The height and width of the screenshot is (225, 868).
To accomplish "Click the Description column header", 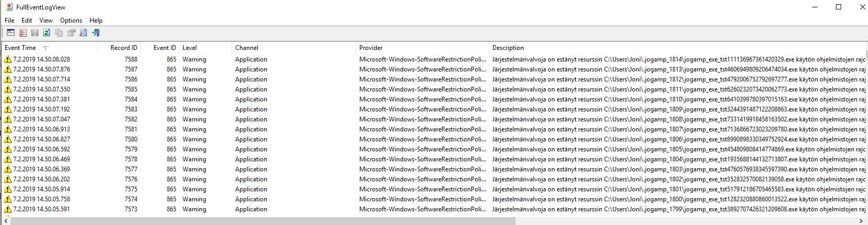I will (508, 48).
